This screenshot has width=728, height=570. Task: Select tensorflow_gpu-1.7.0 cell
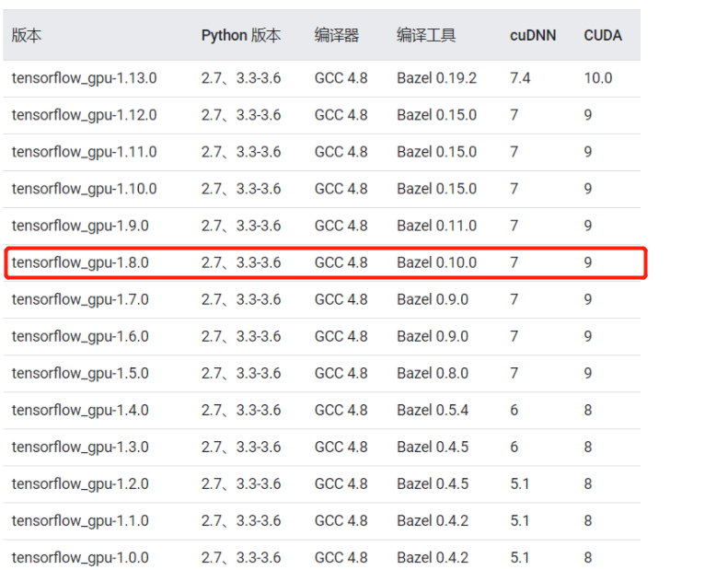pyautogui.click(x=80, y=299)
